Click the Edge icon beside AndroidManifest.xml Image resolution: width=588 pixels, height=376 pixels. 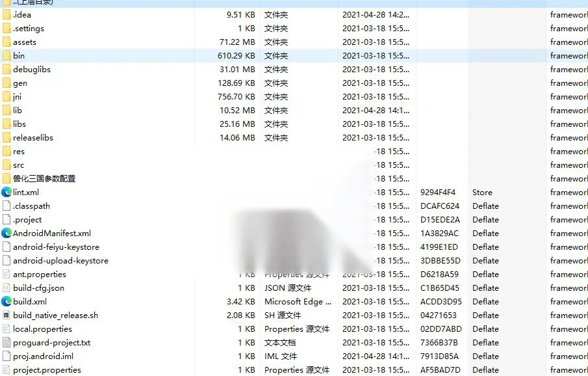click(6, 234)
